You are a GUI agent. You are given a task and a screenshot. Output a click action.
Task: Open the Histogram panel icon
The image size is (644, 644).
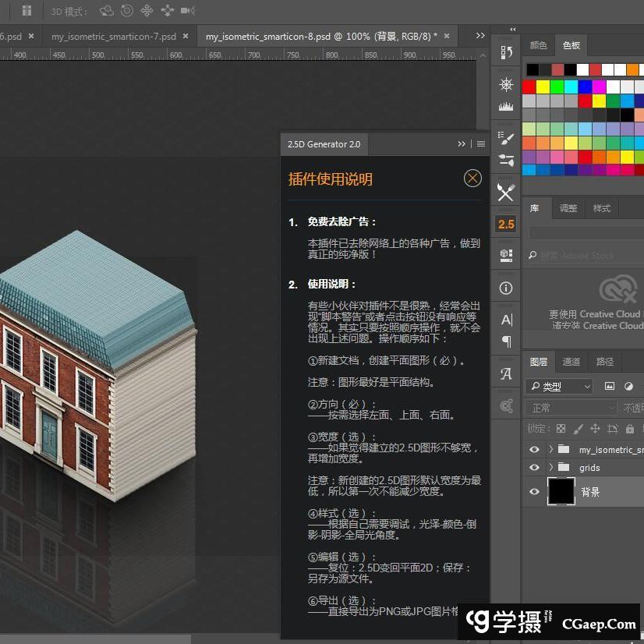pyautogui.click(x=506, y=107)
